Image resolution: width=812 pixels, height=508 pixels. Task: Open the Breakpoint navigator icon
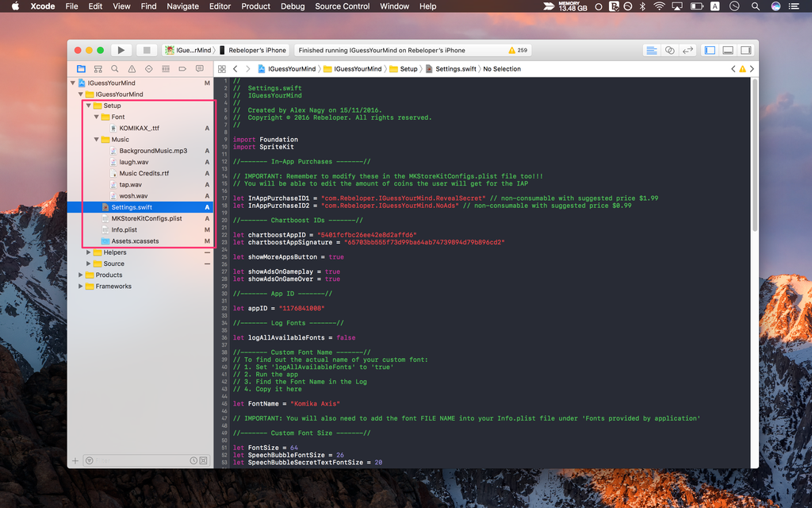[182, 69]
